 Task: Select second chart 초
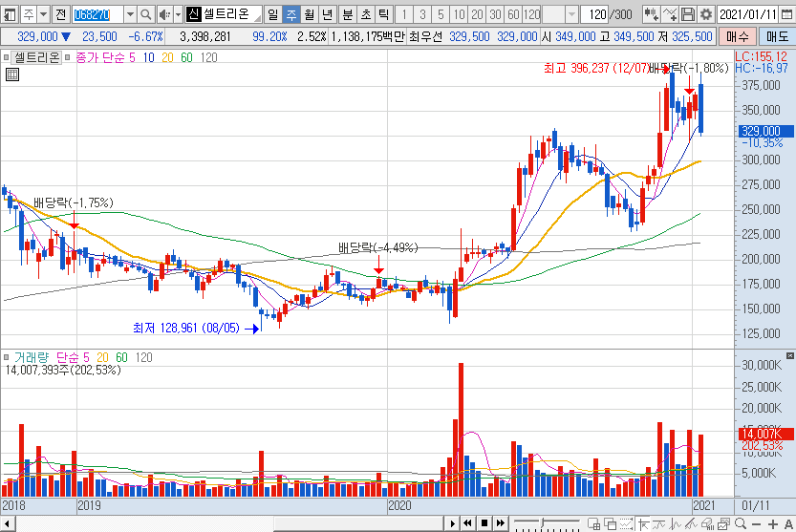click(x=365, y=14)
